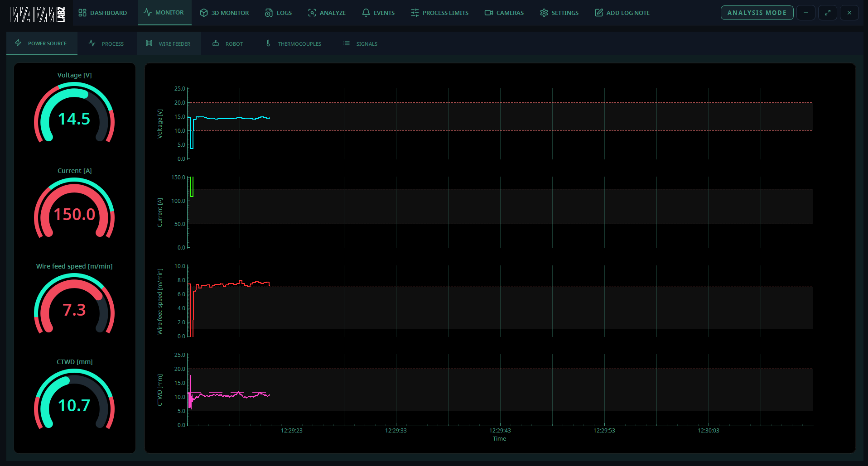
Task: Click the Logs icon
Action: tap(269, 13)
